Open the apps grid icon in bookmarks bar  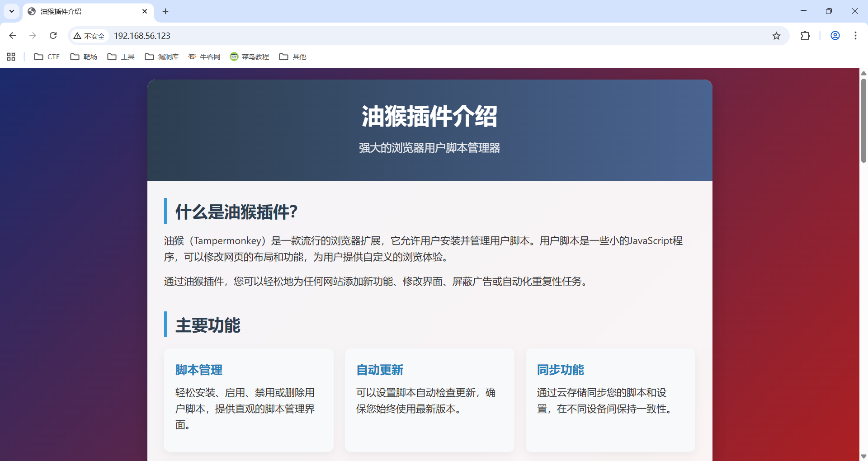click(x=11, y=56)
